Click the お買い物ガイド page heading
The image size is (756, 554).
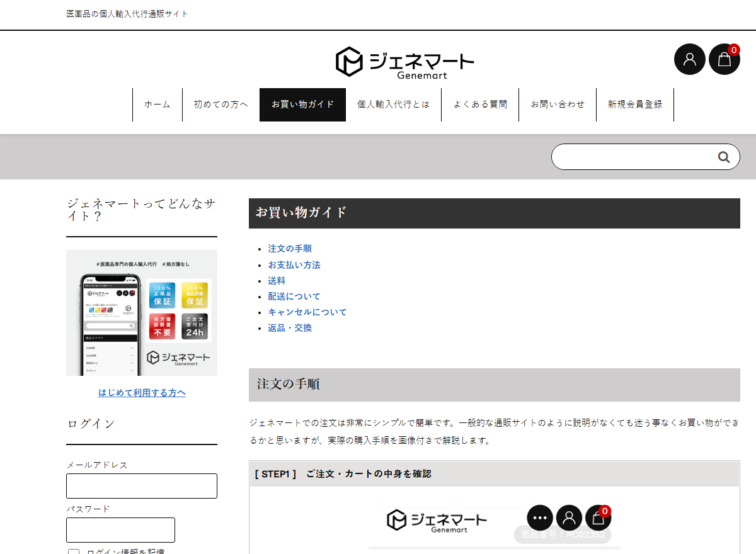(495, 213)
